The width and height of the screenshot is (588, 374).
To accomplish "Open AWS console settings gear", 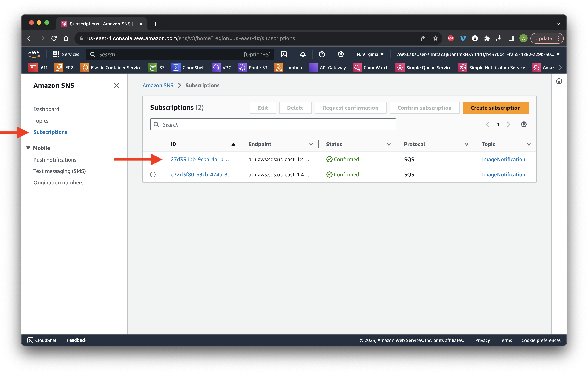I will pyautogui.click(x=341, y=54).
